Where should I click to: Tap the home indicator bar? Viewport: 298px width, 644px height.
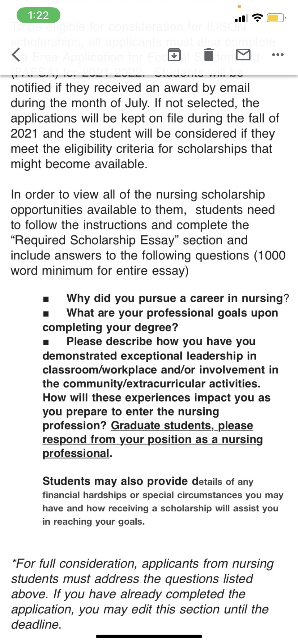pyautogui.click(x=149, y=636)
